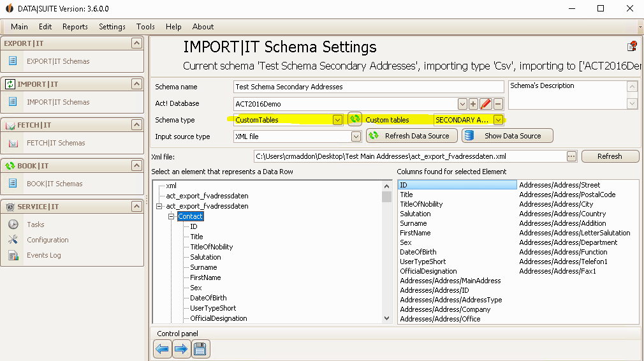Select Addresses/Address/LetterSalutation column
The image size is (644, 361).
[x=574, y=233]
